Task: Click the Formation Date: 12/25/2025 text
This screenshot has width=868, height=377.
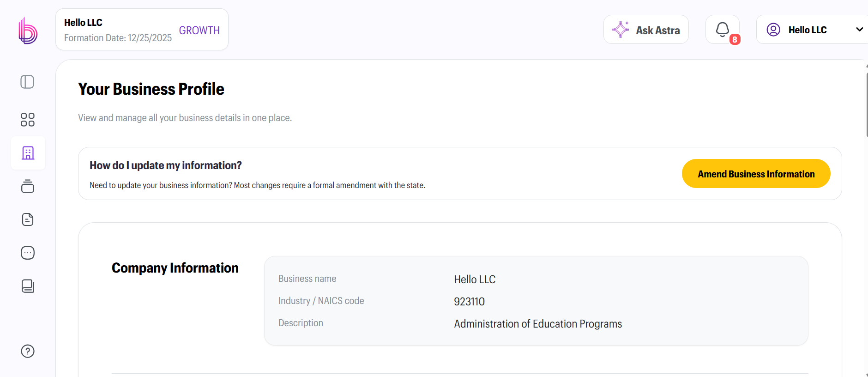Action: [118, 38]
